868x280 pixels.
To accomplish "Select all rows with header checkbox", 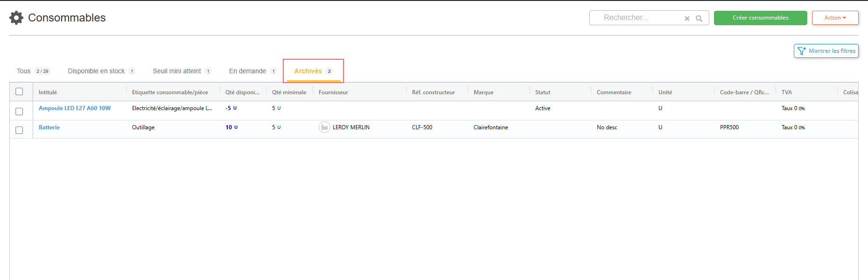I will click(x=19, y=91).
